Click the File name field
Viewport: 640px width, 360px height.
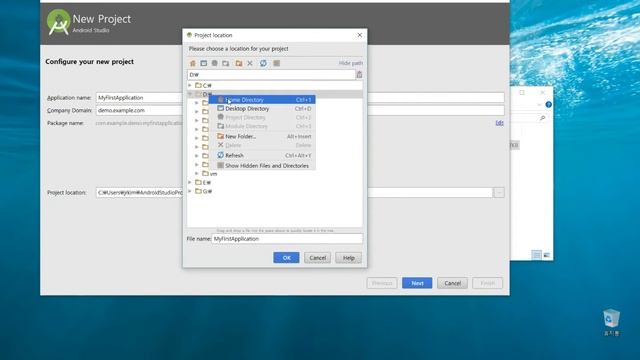click(x=287, y=239)
